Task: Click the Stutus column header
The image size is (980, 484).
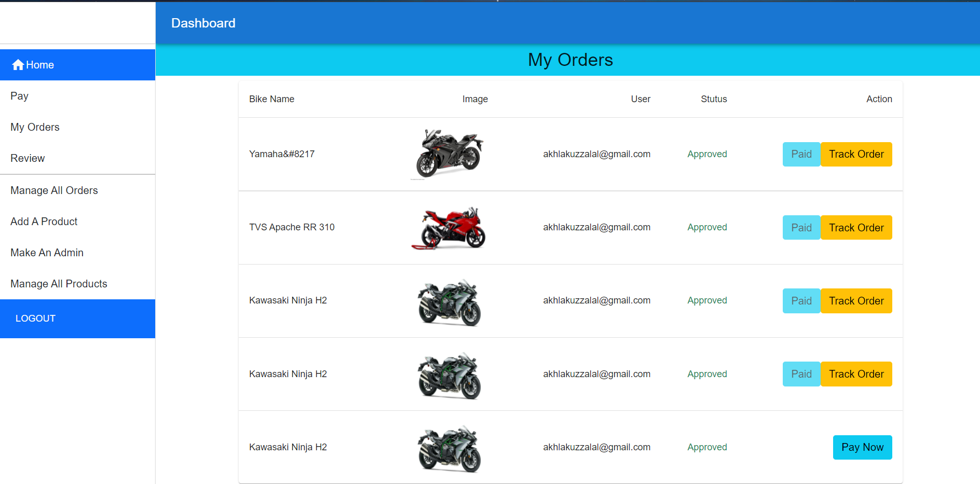Action: pos(713,99)
